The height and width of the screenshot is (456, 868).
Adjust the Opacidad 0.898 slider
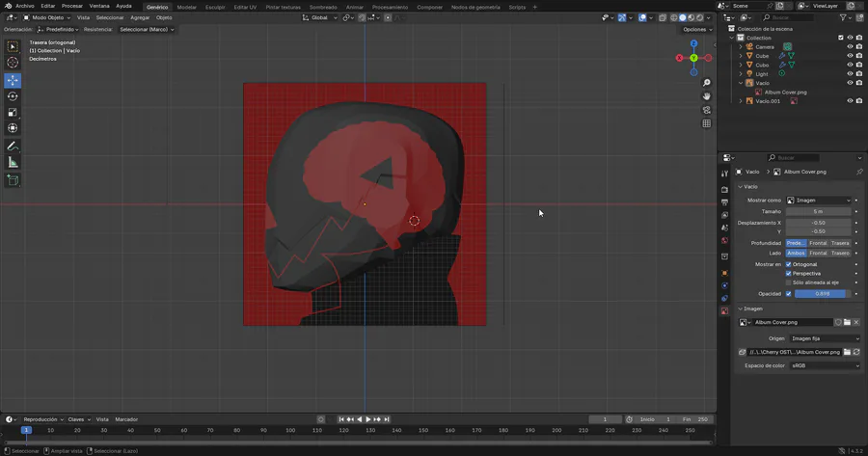coord(823,294)
